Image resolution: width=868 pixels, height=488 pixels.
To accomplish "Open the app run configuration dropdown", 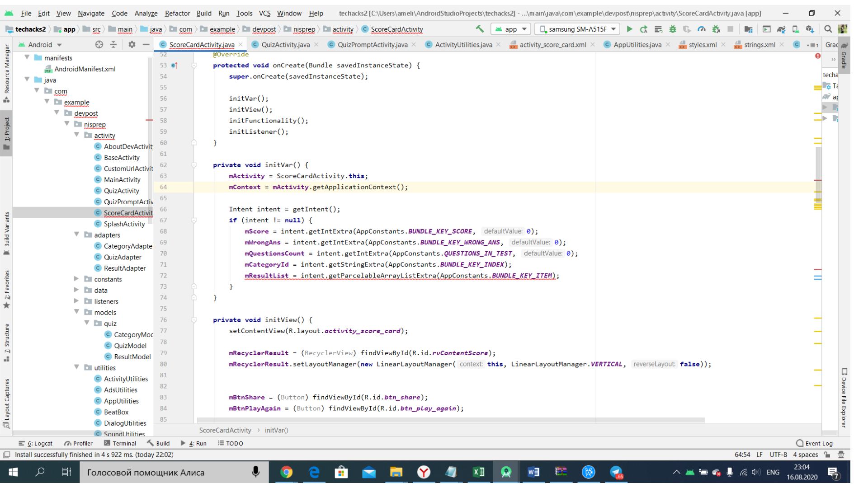I will point(511,29).
